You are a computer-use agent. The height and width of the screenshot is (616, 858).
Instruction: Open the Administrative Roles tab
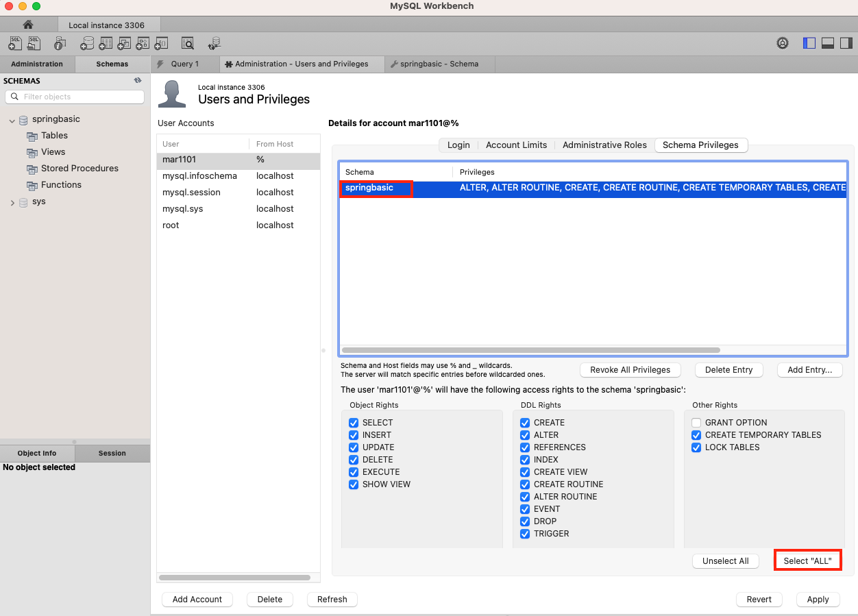coord(604,145)
